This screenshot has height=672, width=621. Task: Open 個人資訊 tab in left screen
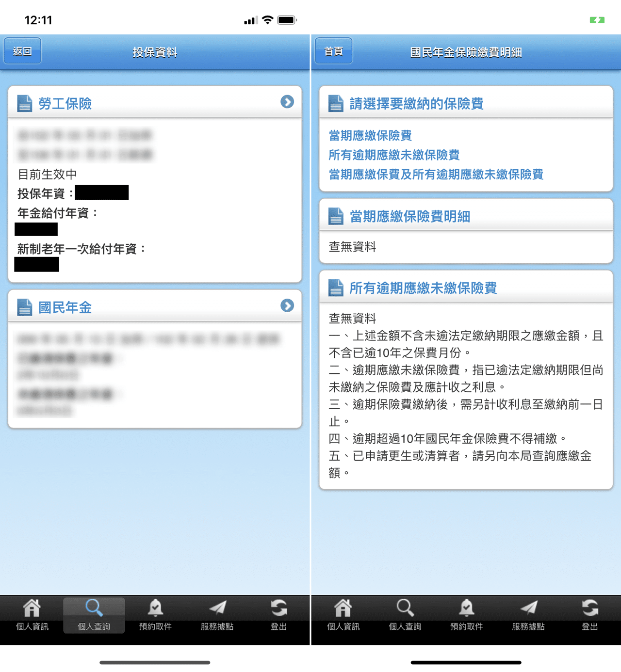(32, 615)
